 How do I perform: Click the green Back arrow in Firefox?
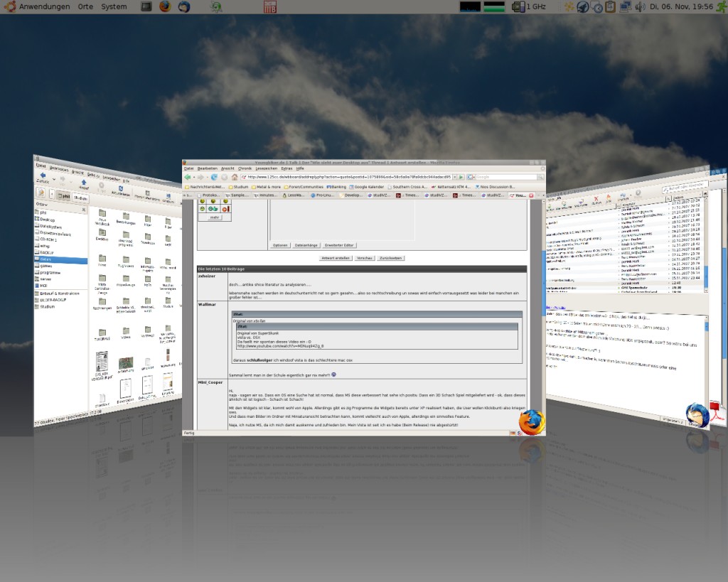pos(188,177)
